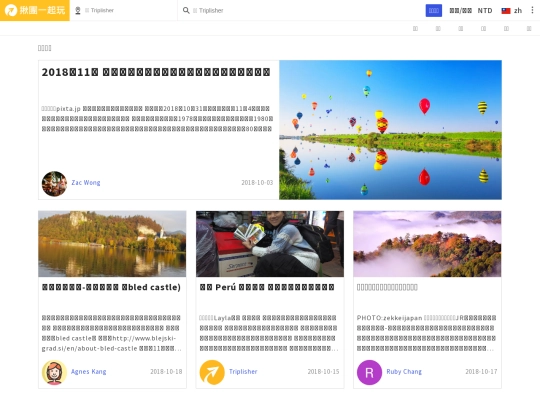
Task: Select the first sub-navigation item
Action: [x=415, y=29]
